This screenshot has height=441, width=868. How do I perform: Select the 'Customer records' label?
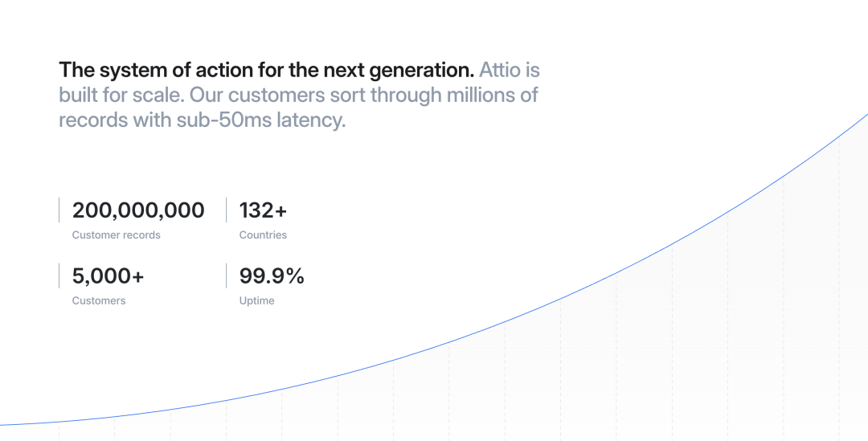pyautogui.click(x=117, y=235)
